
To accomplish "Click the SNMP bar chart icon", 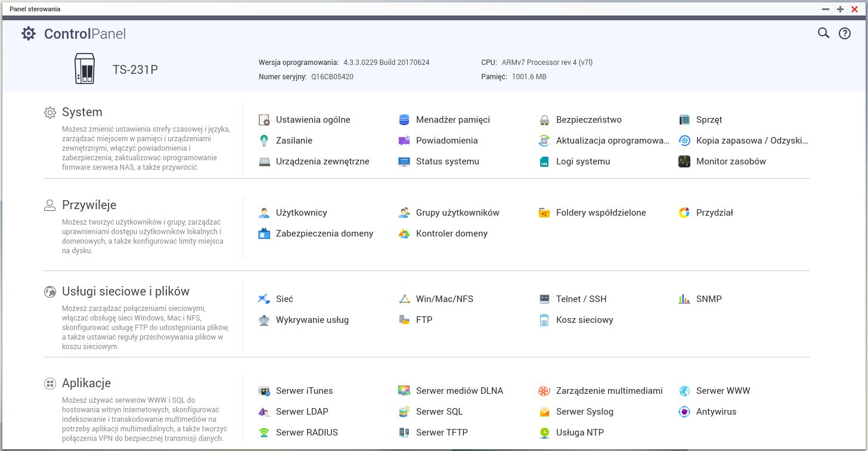I will [x=684, y=299].
